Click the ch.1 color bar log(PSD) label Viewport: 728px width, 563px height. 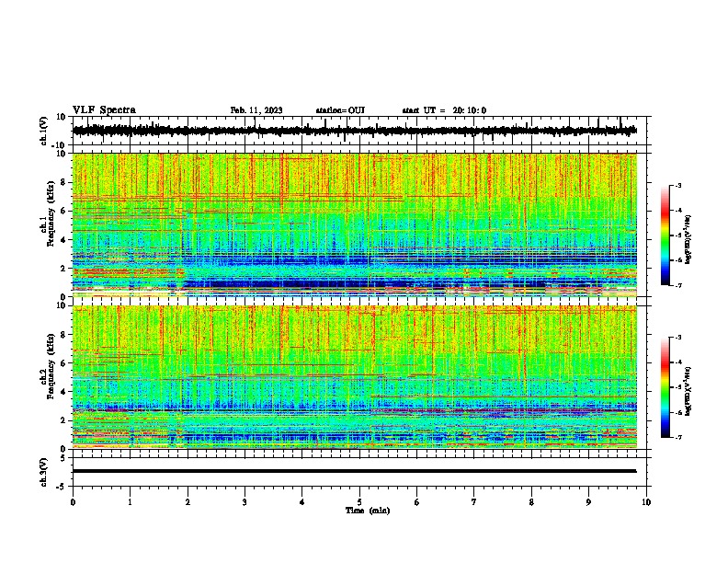tap(688, 240)
